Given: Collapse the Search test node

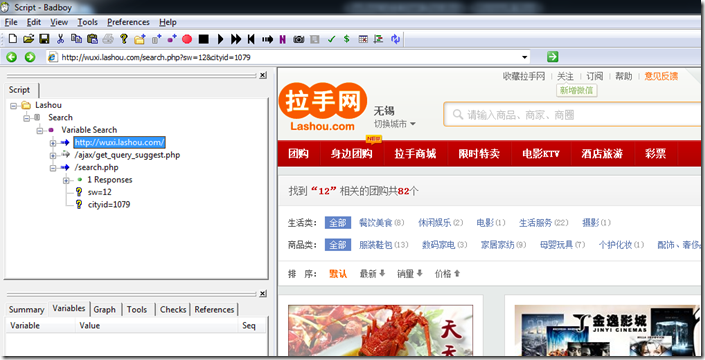Looking at the screenshot, I should [27, 118].
